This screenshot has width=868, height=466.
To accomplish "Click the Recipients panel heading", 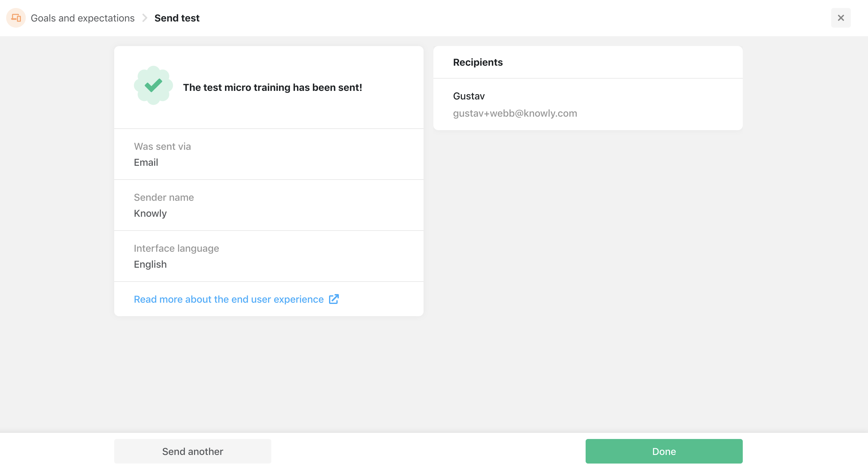I will (478, 62).
